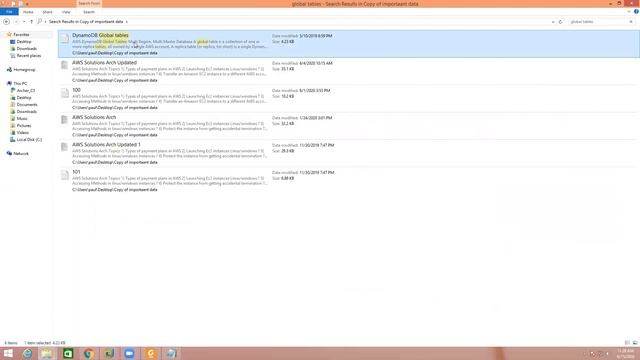Switch to the Search ribbon tab
The width and height of the screenshot is (640, 360).
(x=89, y=12)
